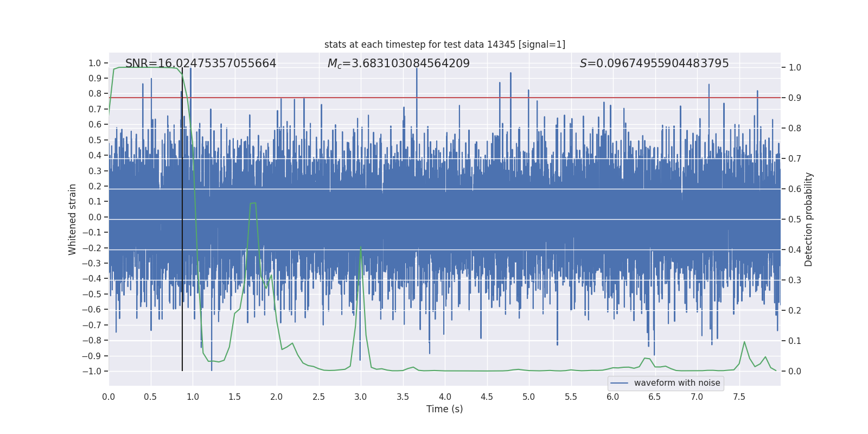Click the 'Time (s)' x-axis label
Image resolution: width=868 pixels, height=434 pixels.
point(445,409)
